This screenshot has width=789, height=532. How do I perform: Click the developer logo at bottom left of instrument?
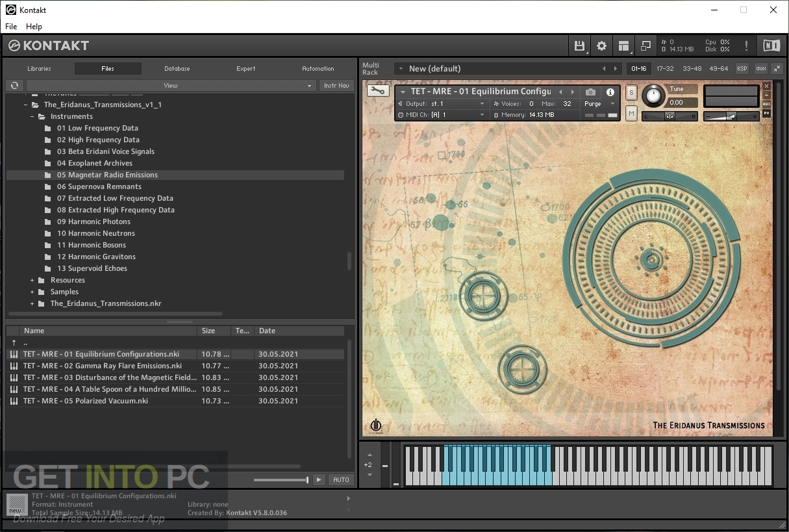pos(376,425)
